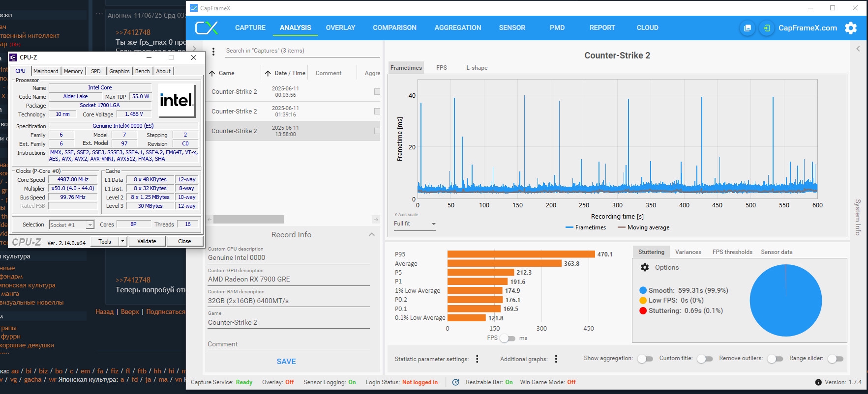Open the Y-Axis scale Full fit dropdown
The image size is (868, 394).
(x=415, y=224)
